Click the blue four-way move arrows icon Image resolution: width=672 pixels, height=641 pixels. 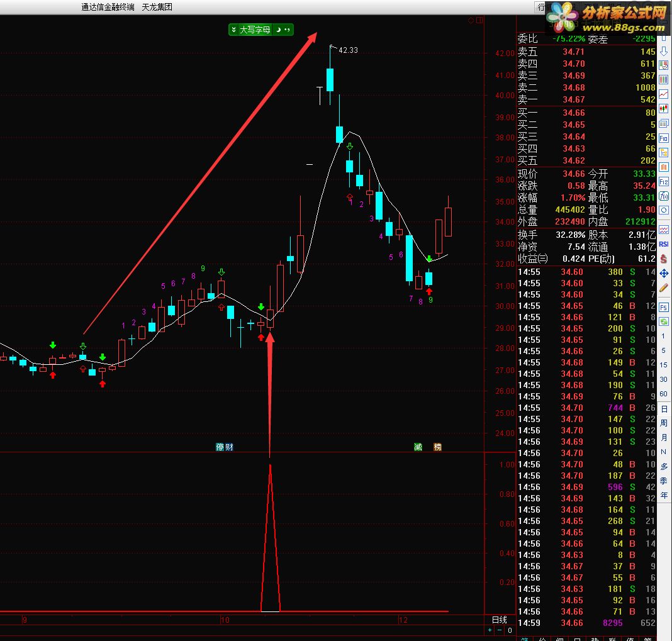[663, 274]
